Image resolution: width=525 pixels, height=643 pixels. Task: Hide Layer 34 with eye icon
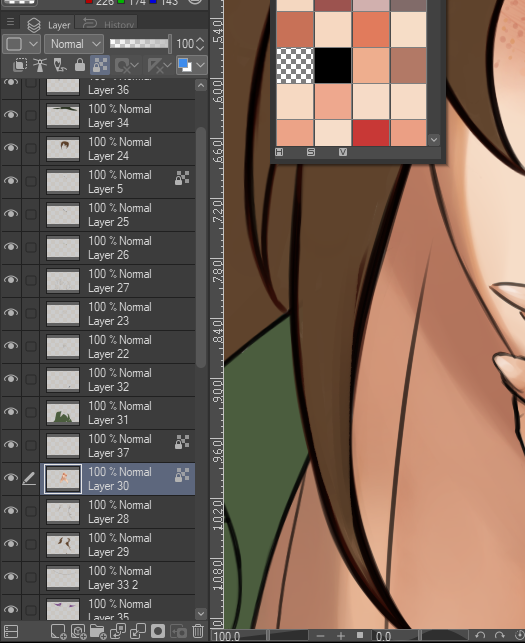click(x=11, y=115)
